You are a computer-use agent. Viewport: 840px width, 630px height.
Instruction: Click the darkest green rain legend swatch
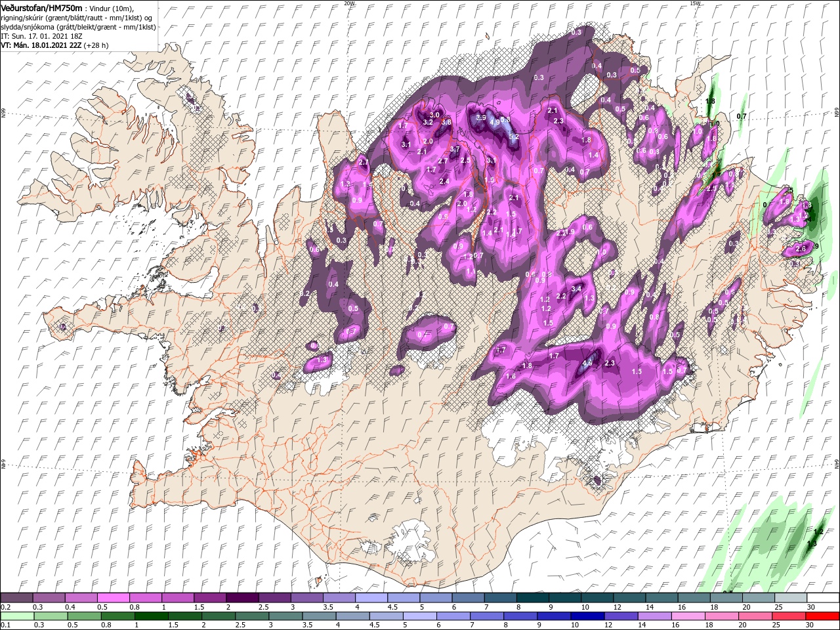pos(152,616)
